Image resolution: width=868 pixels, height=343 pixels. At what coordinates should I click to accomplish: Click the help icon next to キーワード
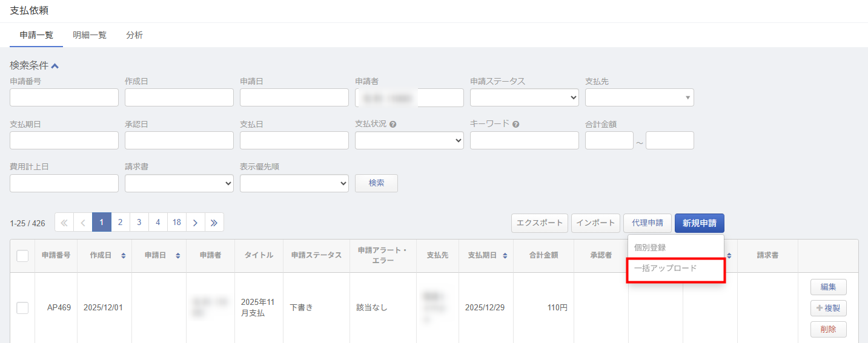[x=515, y=125]
